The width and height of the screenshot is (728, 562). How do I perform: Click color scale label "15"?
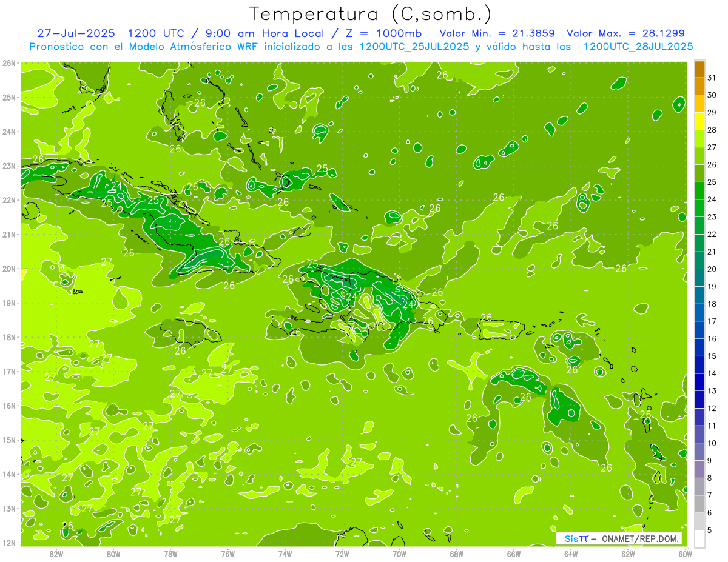click(712, 356)
